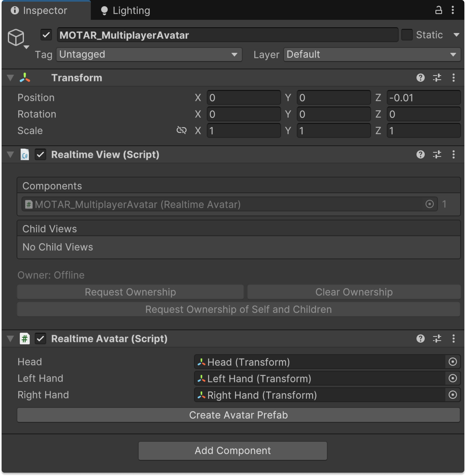Open the Tag dropdown showing Untagged

[149, 54]
